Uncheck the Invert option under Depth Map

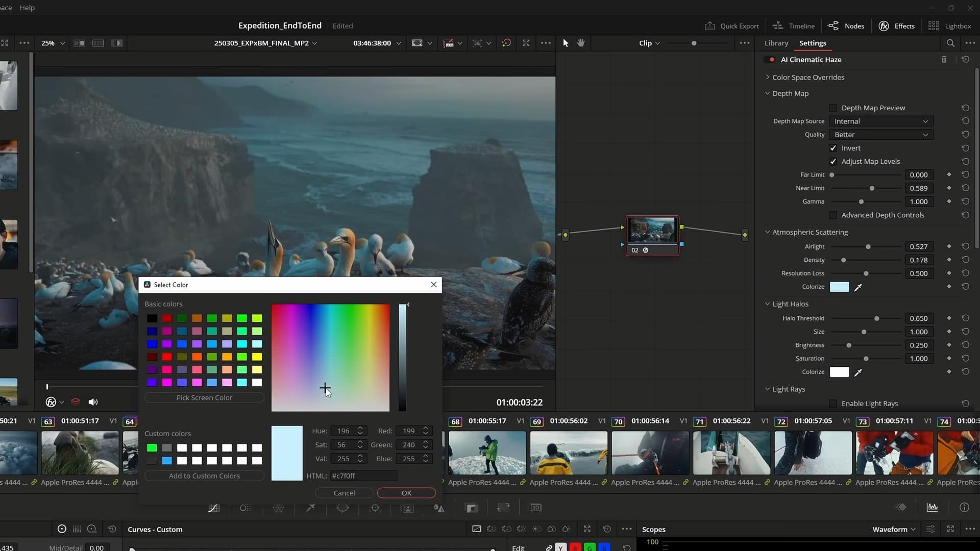tap(833, 148)
